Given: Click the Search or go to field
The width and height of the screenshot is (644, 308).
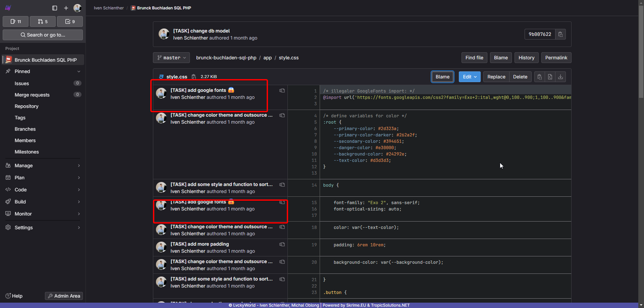Looking at the screenshot, I should click(43, 35).
